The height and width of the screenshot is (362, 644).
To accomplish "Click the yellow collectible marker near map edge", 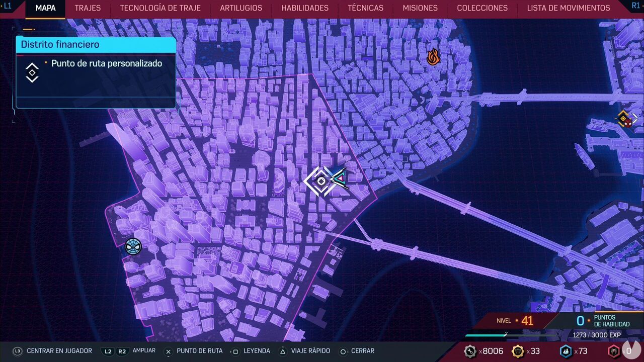I will tap(624, 119).
